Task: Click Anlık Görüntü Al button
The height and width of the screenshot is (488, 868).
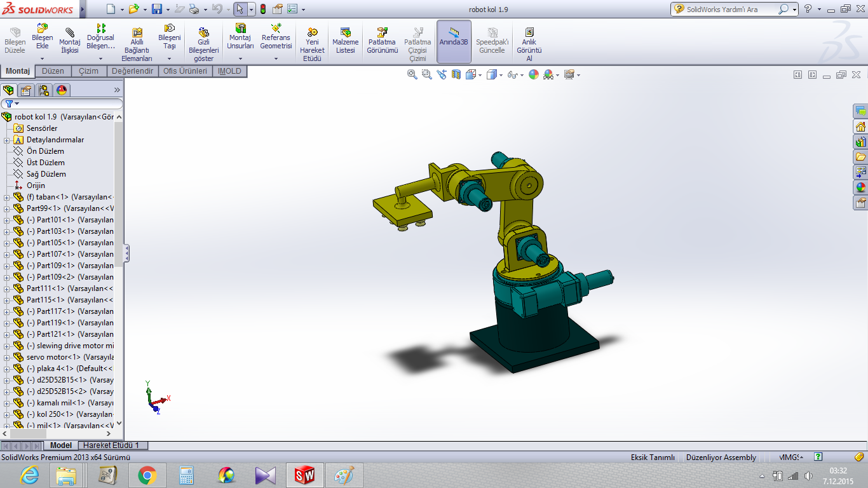Action: [x=529, y=44]
